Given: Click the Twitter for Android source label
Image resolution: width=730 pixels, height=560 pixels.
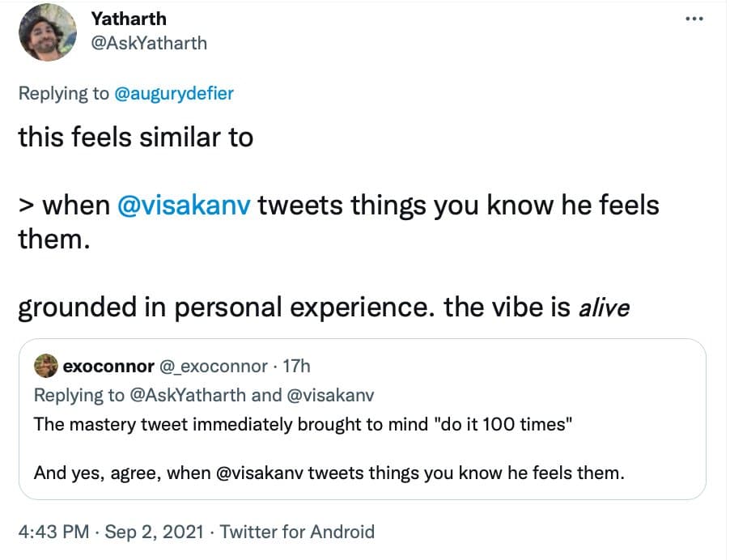Looking at the screenshot, I should click(297, 532).
